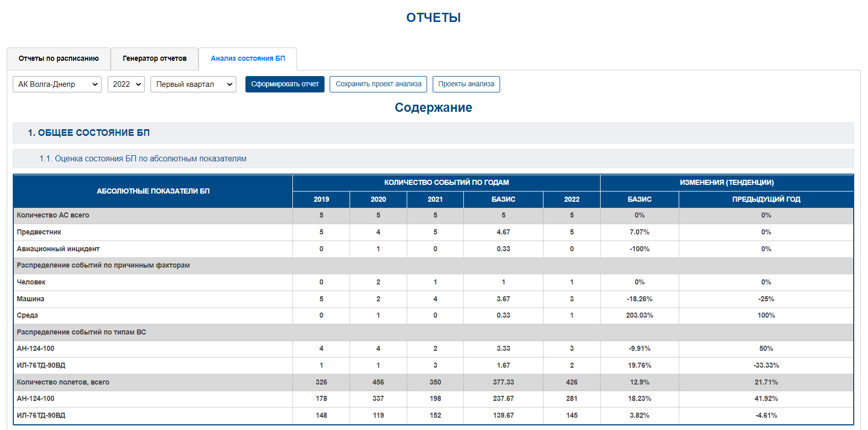Viewport: 868px width, 430px height.
Task: Click 'Сохранить проект анализа' button
Action: click(378, 84)
